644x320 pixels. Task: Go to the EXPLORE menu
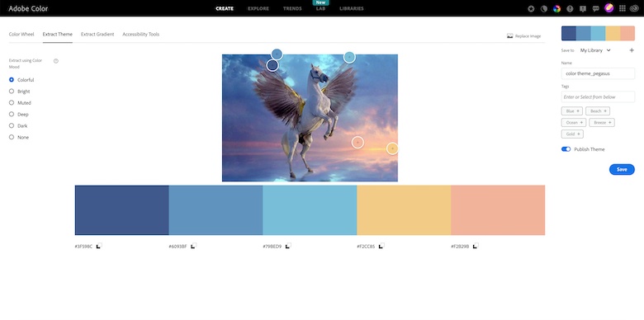pos(258,8)
